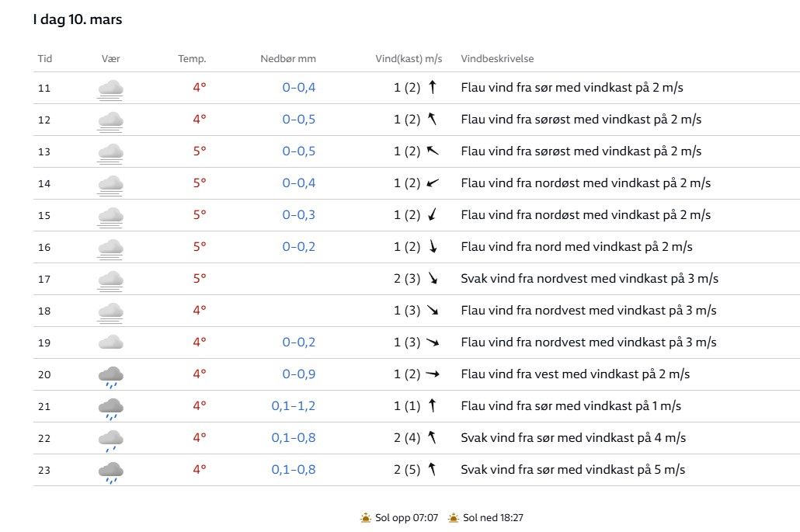Click precipitation value 0,1–1,2 at hour 21
The image size is (800, 532).
pyautogui.click(x=293, y=406)
